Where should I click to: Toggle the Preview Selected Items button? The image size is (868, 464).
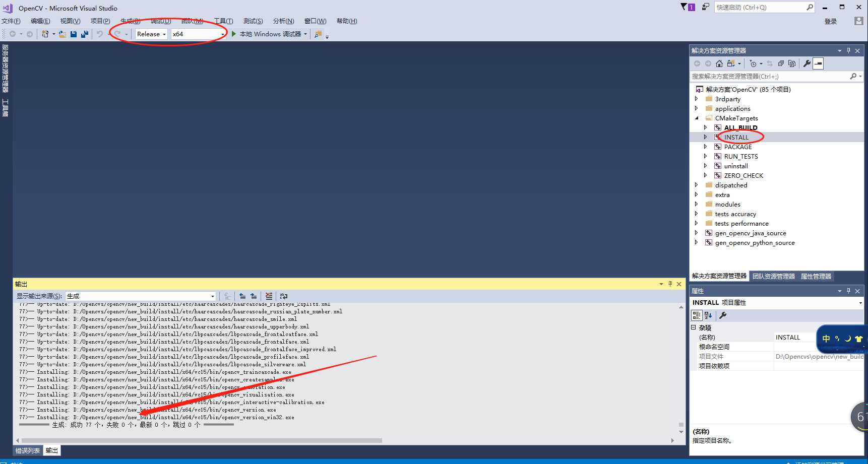pos(818,63)
